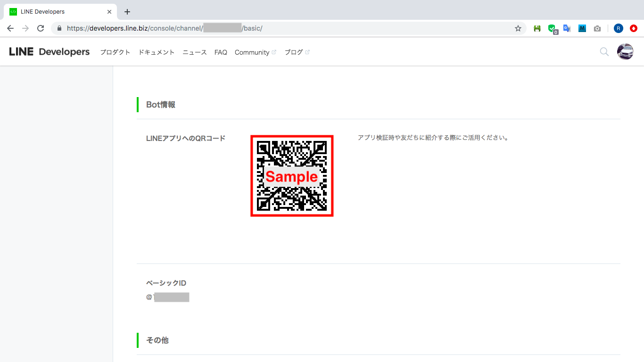
Task: Click the QR code usage description text
Action: tap(433, 138)
